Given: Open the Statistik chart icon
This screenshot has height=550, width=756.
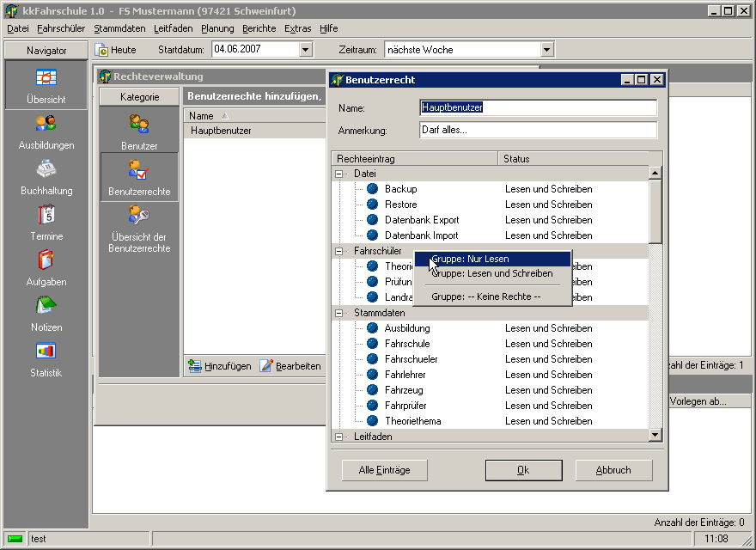Looking at the screenshot, I should (x=46, y=352).
